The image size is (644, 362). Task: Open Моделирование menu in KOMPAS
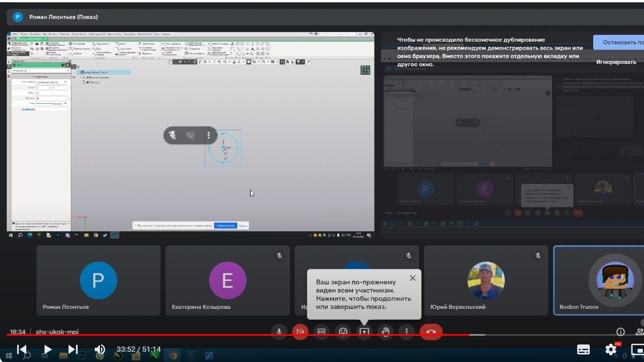click(x=97, y=34)
